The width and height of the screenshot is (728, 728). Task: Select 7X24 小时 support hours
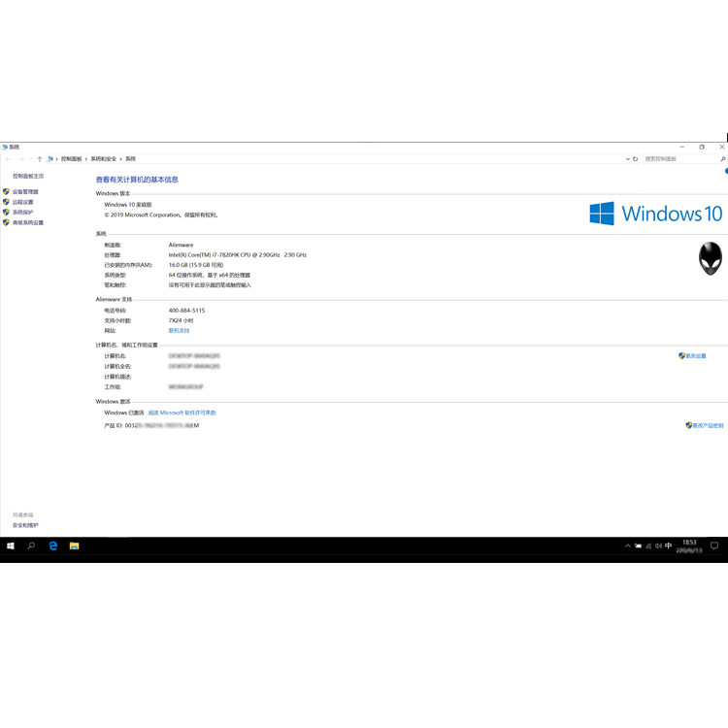click(x=182, y=321)
